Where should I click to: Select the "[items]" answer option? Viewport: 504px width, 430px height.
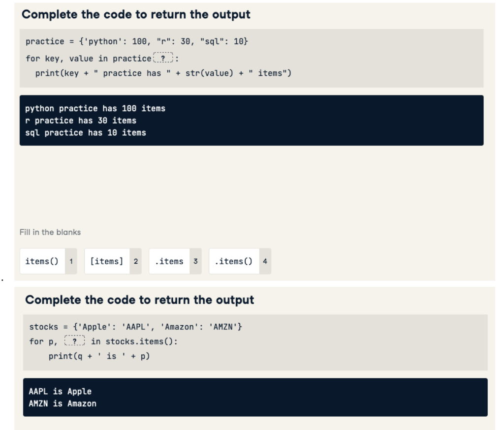[106, 261]
